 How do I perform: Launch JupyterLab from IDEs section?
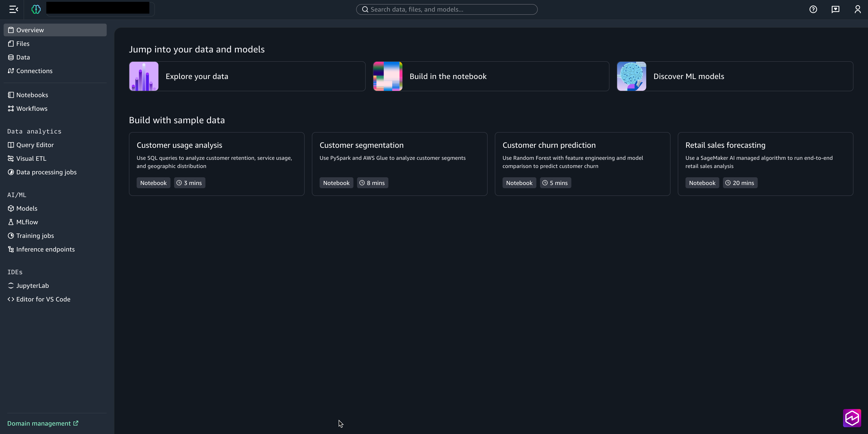[x=32, y=286]
